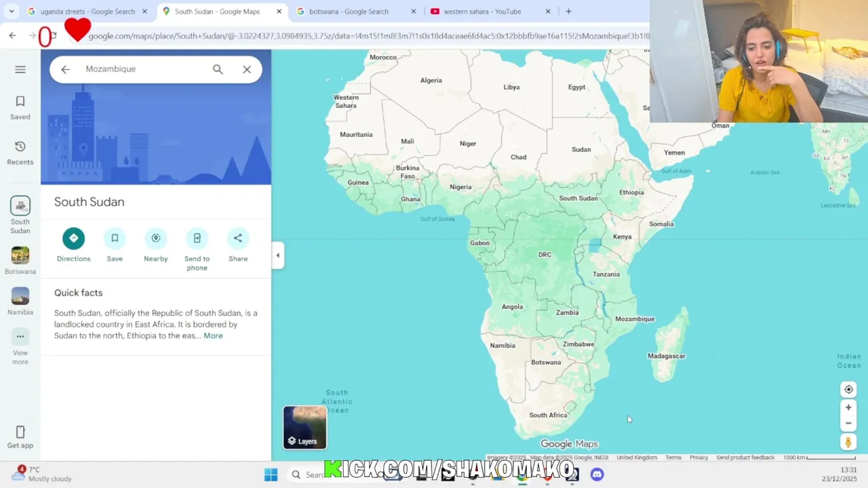The image size is (868, 488).
Task: Get Directions to South Sudan
Action: coord(73,245)
